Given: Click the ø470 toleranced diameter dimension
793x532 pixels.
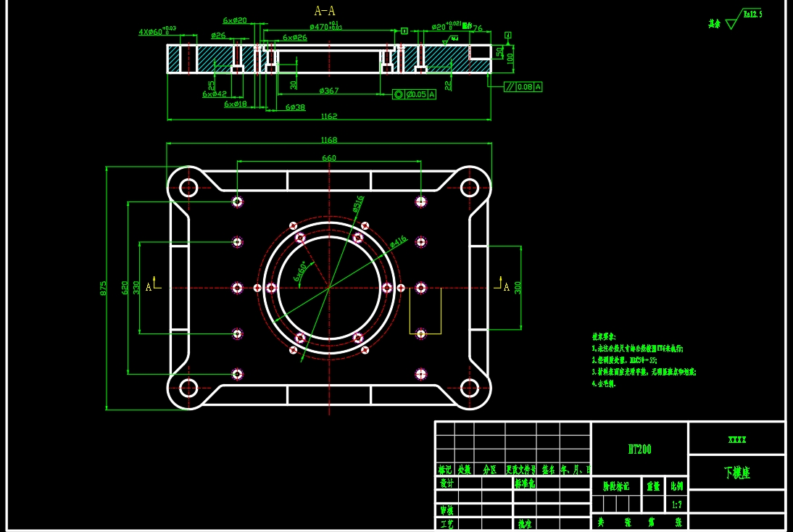Looking at the screenshot, I should (x=325, y=26).
